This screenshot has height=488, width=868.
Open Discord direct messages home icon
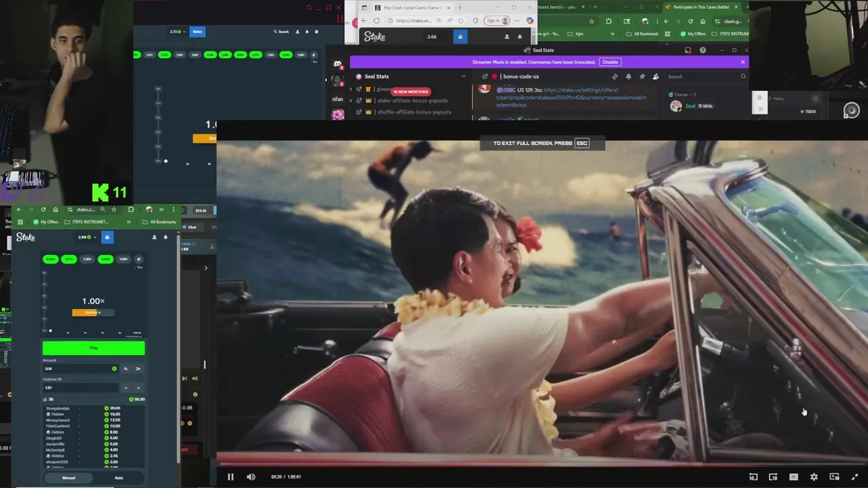tap(338, 64)
